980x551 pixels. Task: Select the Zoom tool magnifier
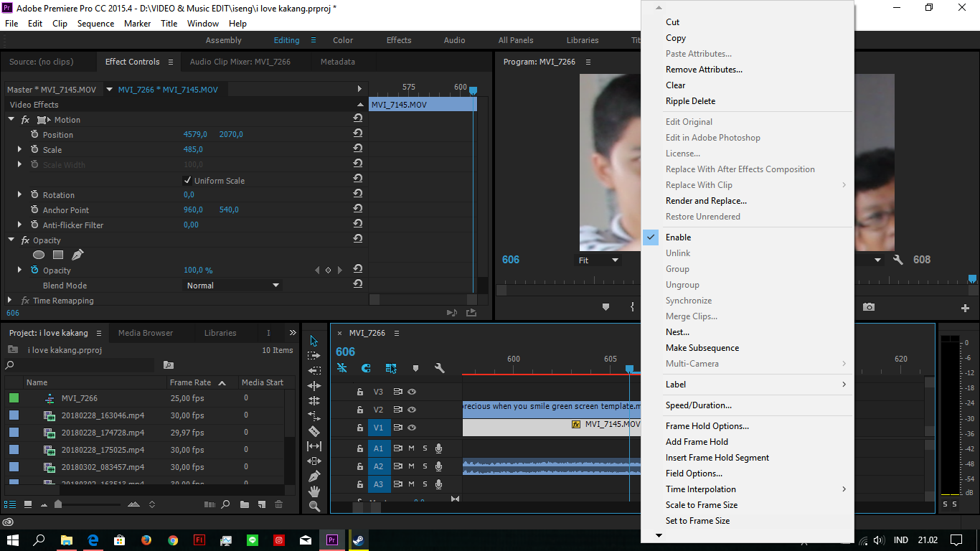314,507
